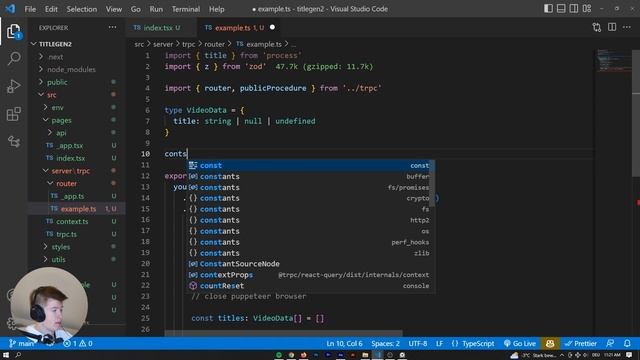
Task: Open _app.ts file under router
Action: (x=72, y=196)
